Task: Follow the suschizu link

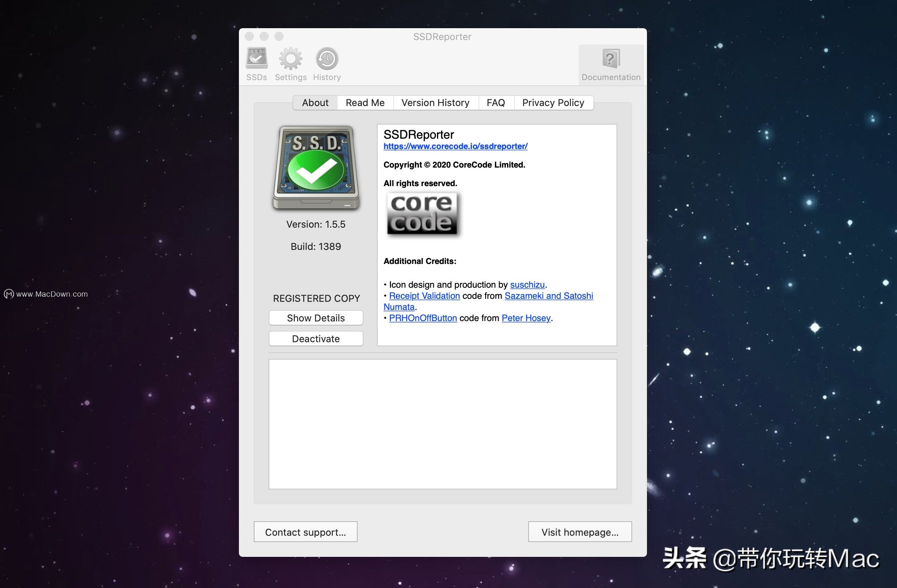Action: click(x=527, y=285)
